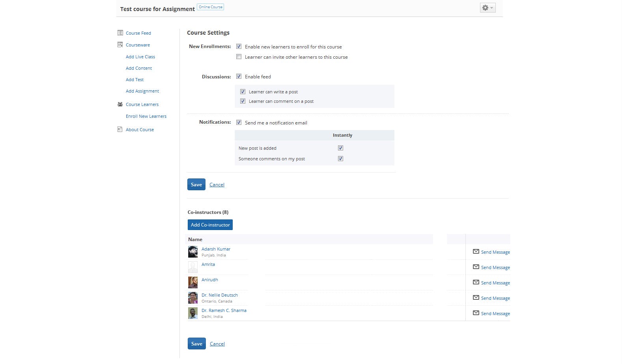The image size is (622, 364).
Task: Go to Add Assignment in sidebar
Action: 142,91
